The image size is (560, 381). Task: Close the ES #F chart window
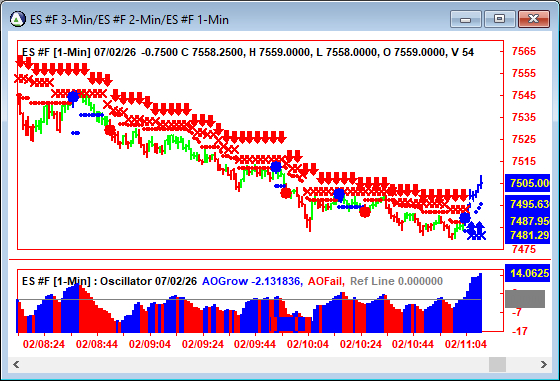coord(534,19)
